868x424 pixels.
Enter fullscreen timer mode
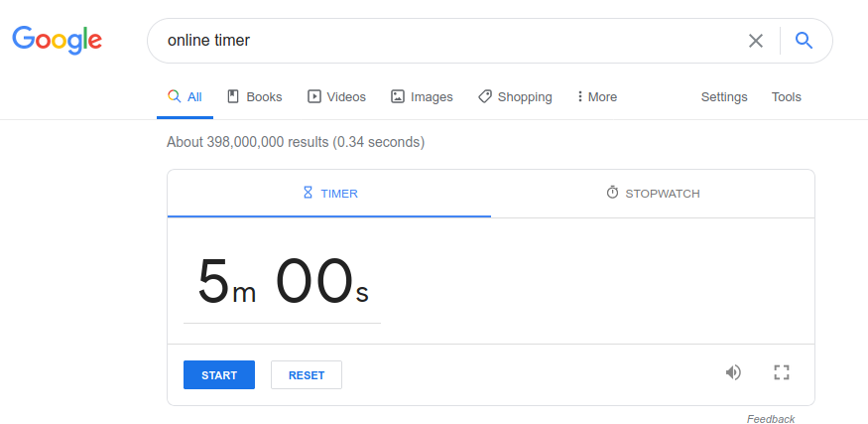coord(781,372)
